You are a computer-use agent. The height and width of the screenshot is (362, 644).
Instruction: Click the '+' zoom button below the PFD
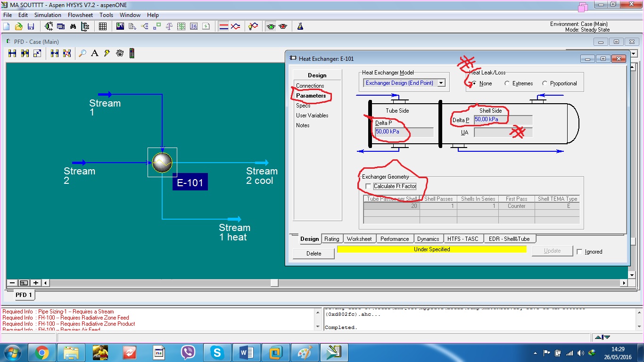35,283
